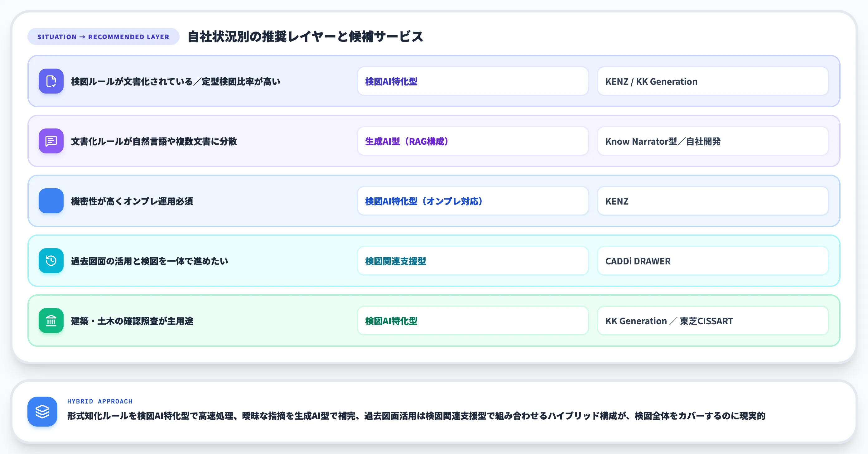Click the text 機密性が高くオンプレ運用必須
Viewport: 868px width, 454px height.
(132, 201)
